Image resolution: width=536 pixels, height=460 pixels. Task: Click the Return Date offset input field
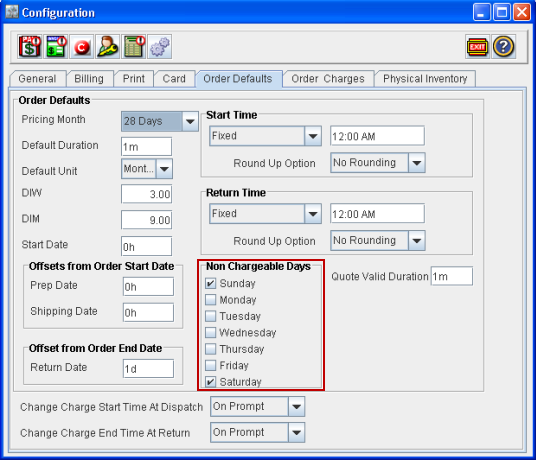click(148, 368)
